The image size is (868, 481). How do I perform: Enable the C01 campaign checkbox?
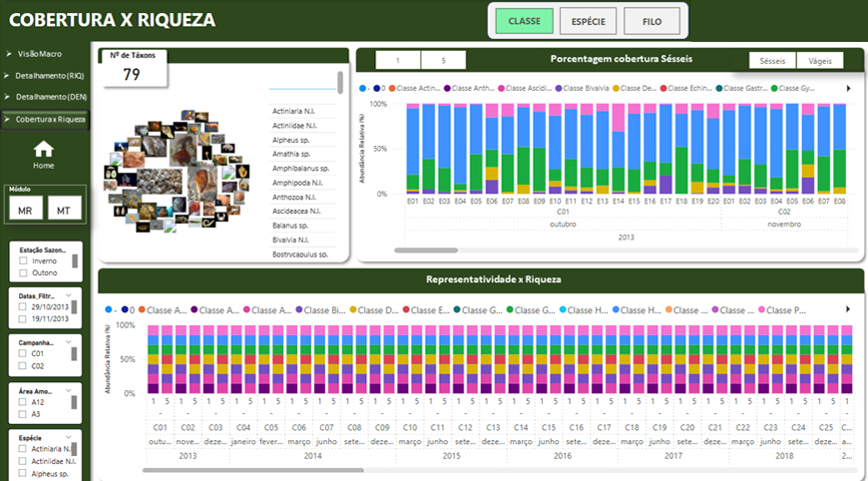point(23,353)
